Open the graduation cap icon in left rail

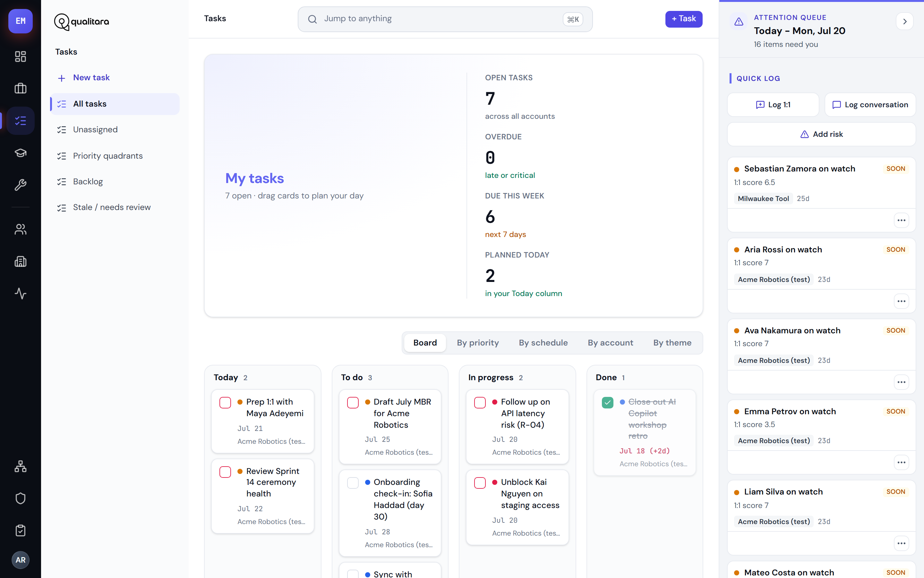(x=21, y=153)
